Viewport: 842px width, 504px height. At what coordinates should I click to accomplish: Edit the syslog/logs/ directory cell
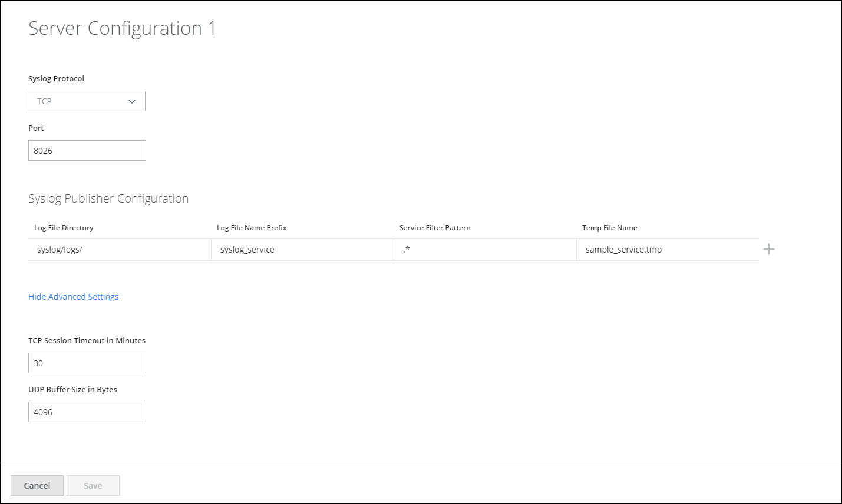pos(119,250)
